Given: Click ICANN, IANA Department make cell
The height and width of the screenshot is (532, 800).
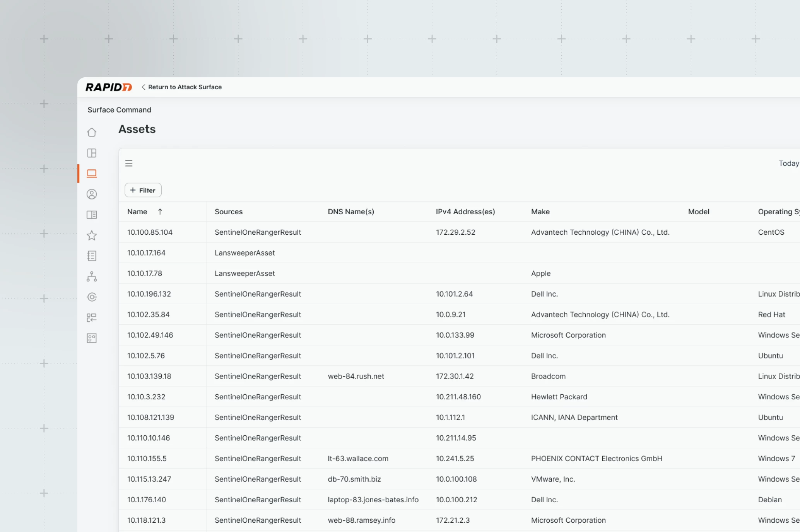Looking at the screenshot, I should (x=574, y=417).
